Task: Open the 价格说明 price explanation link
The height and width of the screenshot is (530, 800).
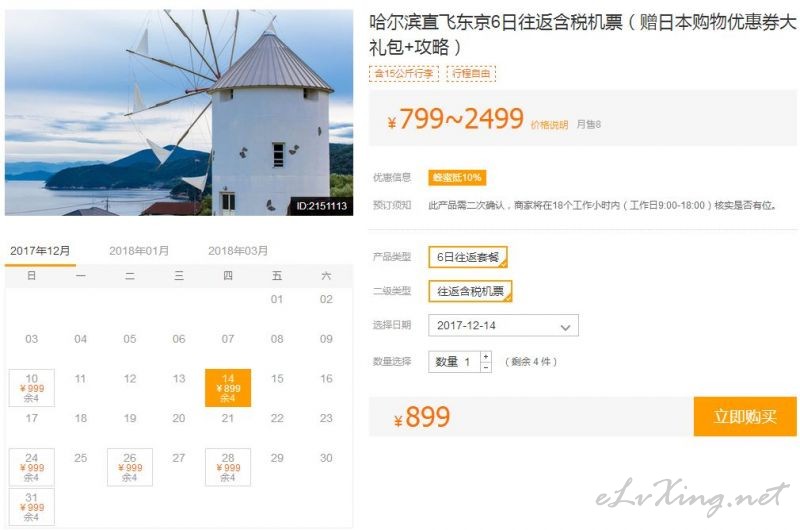Action: point(549,125)
